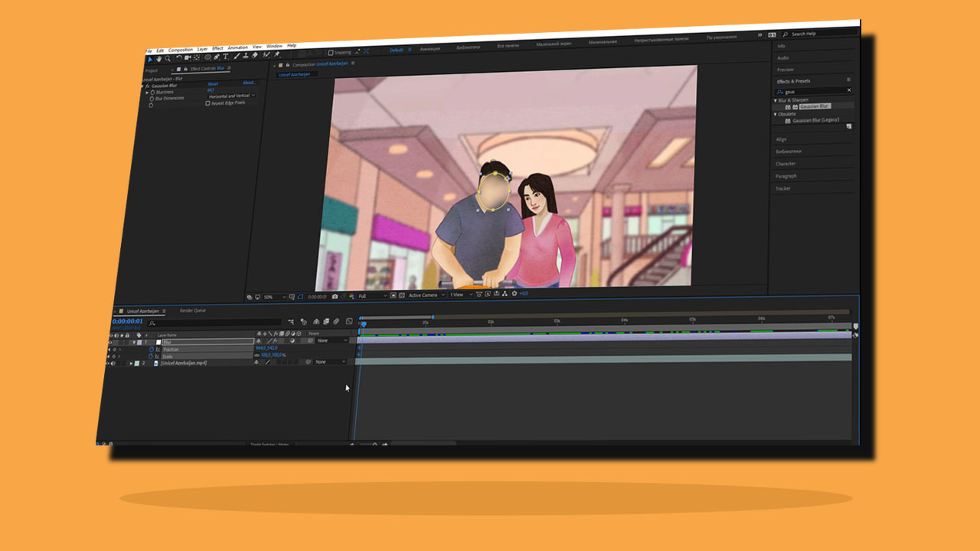The image size is (980, 551).
Task: Select the Selection tool in the toolbar
Action: [x=149, y=59]
